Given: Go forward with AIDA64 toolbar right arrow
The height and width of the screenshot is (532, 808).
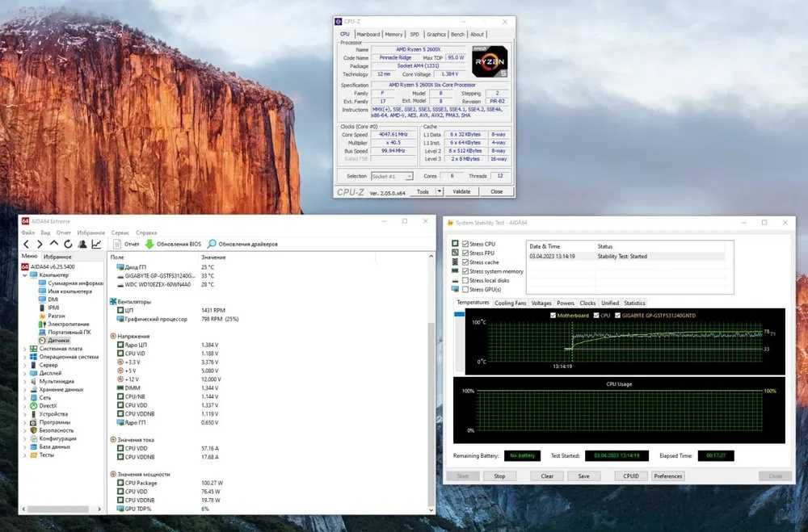Looking at the screenshot, I should 40,244.
